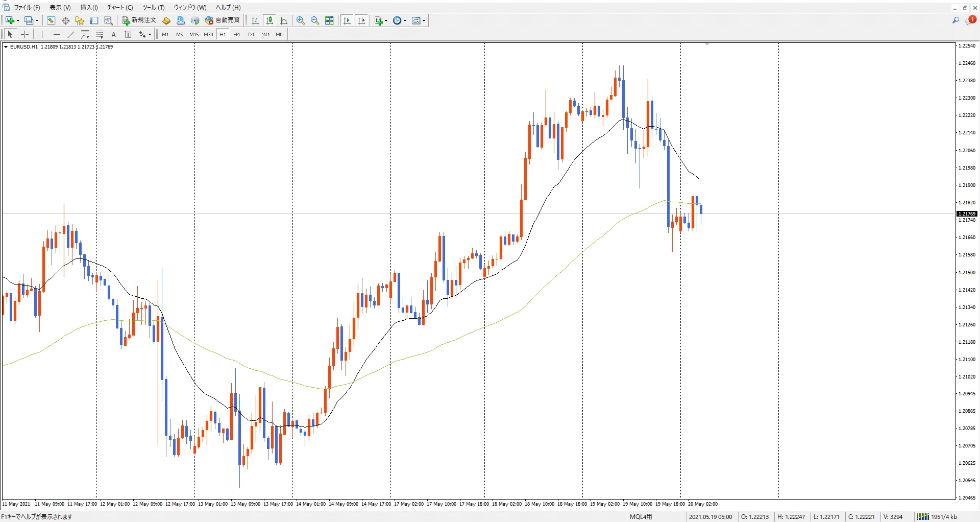The height and width of the screenshot is (522, 980).
Task: Switch to D1 daily timeframe
Action: click(251, 34)
